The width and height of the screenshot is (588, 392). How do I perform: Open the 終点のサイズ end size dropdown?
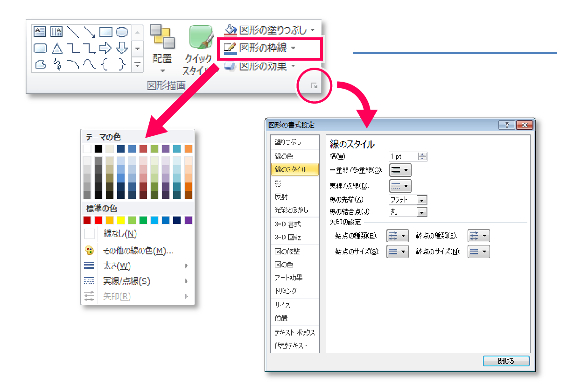pyautogui.click(x=478, y=252)
